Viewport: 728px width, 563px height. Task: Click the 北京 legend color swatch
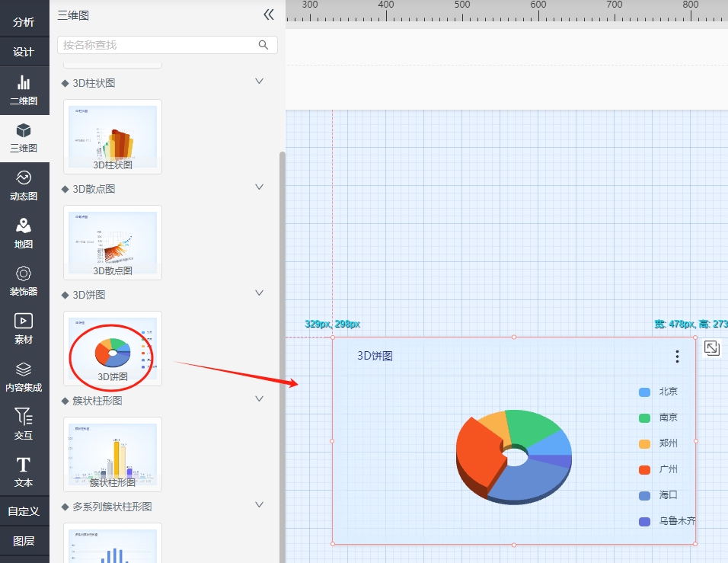(644, 392)
